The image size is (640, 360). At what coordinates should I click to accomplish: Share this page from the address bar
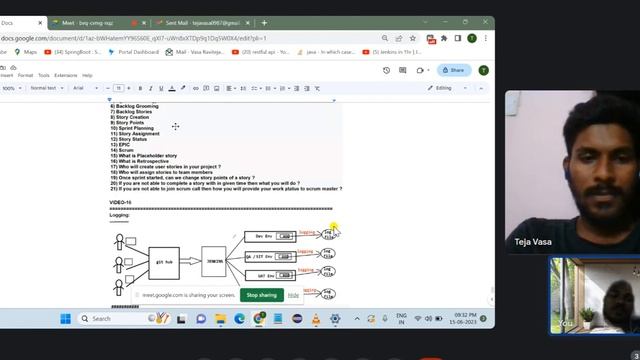(x=399, y=38)
